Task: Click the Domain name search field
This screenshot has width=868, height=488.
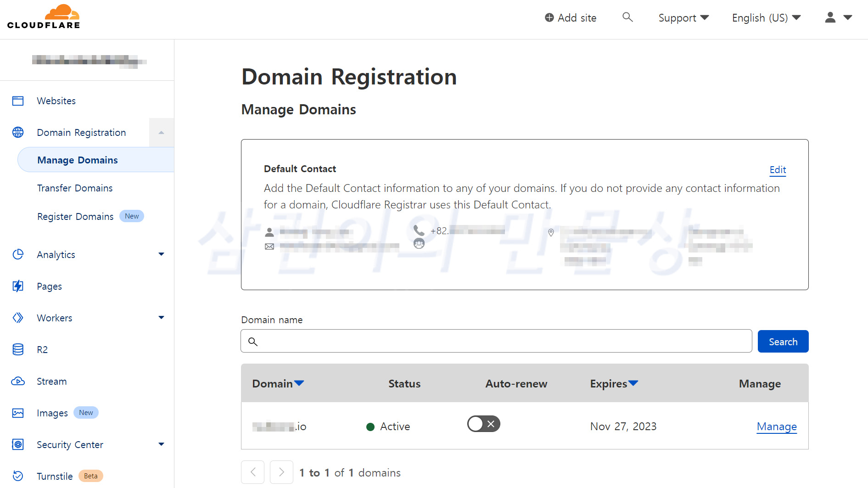Action: 496,341
